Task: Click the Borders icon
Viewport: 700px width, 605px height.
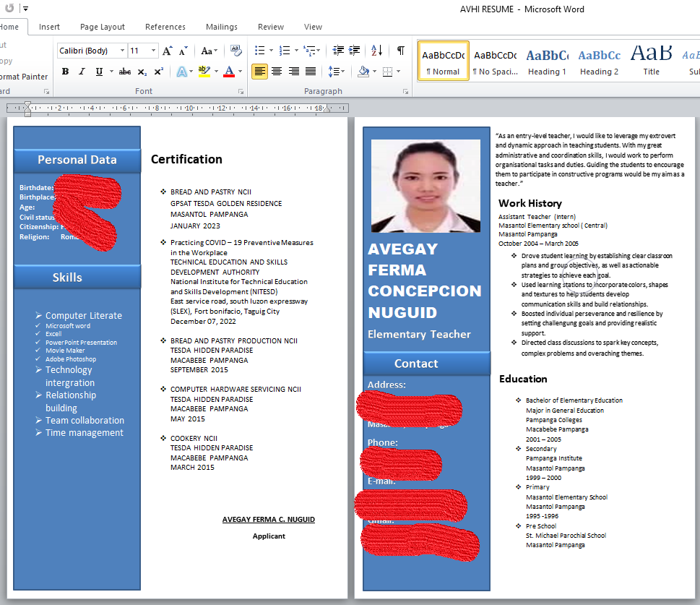Action: click(387, 72)
